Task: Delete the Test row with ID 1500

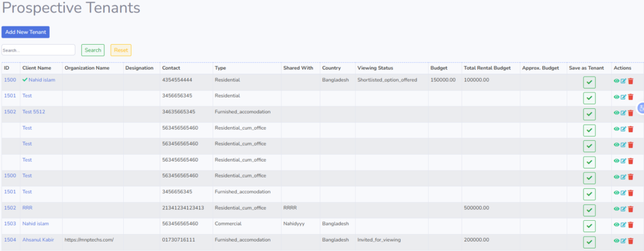Action: (630, 177)
